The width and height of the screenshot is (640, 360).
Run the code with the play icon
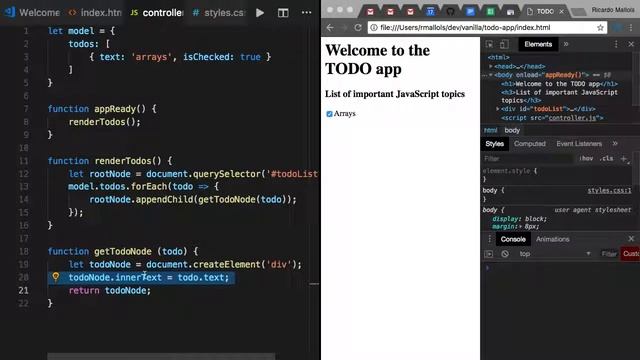click(260, 13)
